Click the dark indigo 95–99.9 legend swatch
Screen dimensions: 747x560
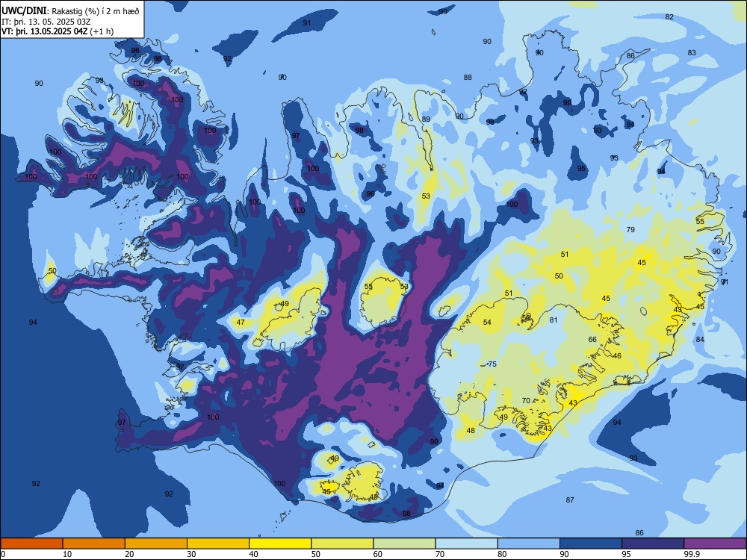coord(653,544)
